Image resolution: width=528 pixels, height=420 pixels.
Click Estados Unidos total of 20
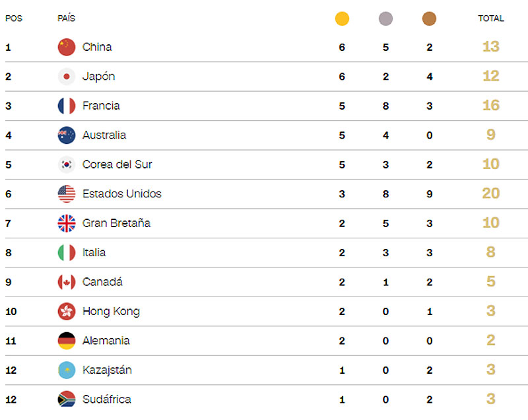coord(490,193)
